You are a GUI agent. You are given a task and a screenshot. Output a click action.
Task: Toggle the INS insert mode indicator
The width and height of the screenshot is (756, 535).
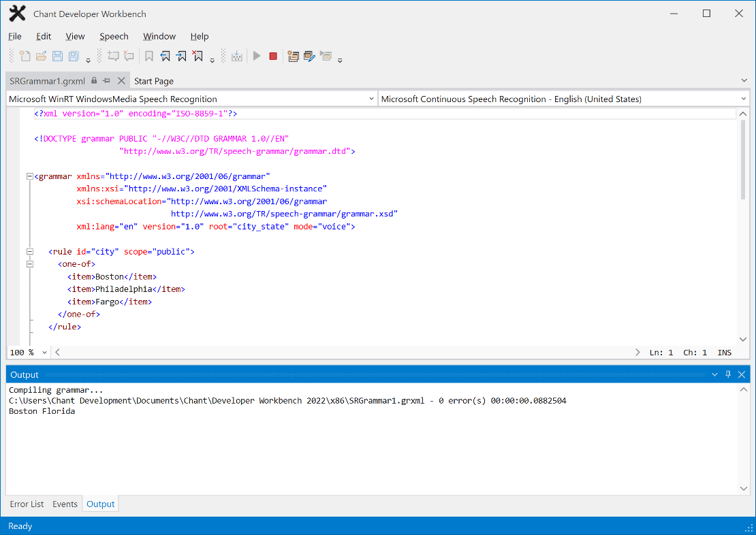[x=724, y=353]
